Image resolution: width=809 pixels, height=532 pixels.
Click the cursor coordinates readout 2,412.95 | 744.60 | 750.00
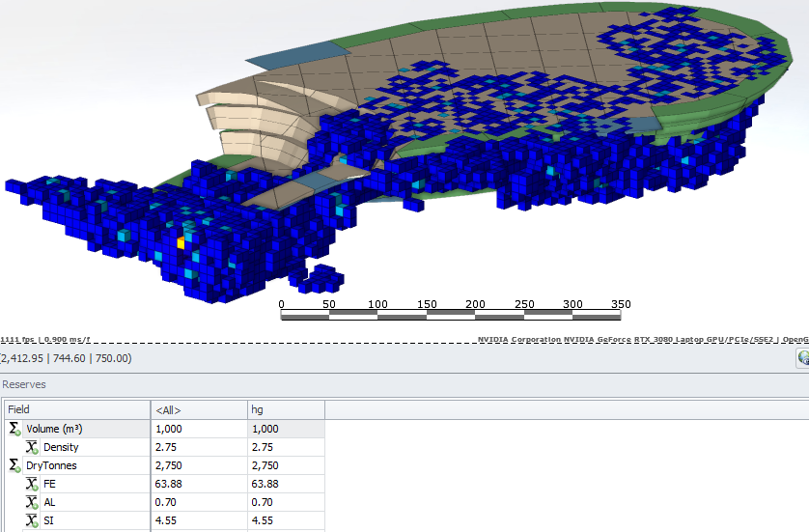pyautogui.click(x=66, y=358)
